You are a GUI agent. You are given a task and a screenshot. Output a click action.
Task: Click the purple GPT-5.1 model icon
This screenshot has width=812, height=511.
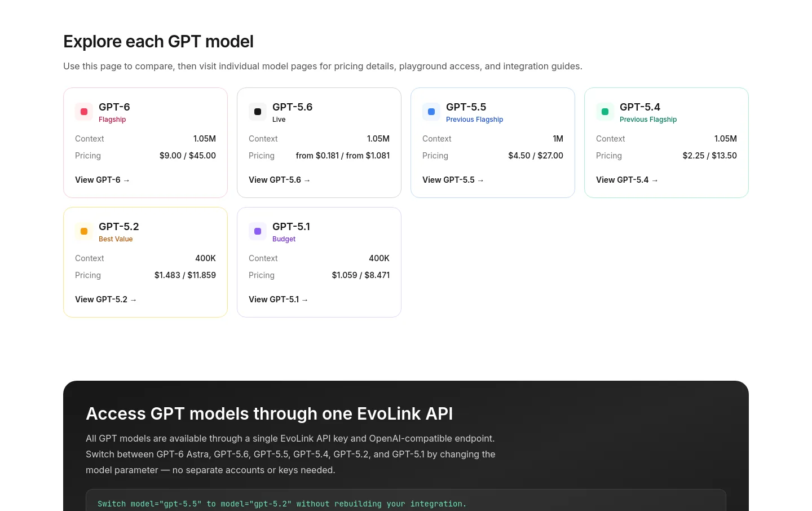(x=258, y=231)
